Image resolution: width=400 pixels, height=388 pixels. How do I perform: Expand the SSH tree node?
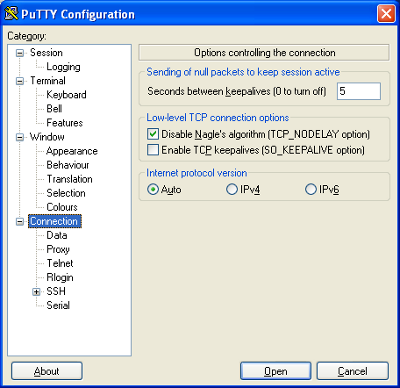(x=36, y=292)
